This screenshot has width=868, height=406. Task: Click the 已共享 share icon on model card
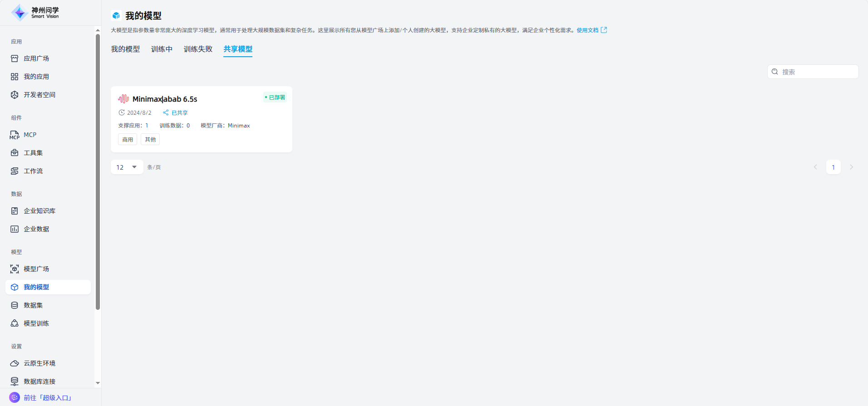pyautogui.click(x=166, y=113)
